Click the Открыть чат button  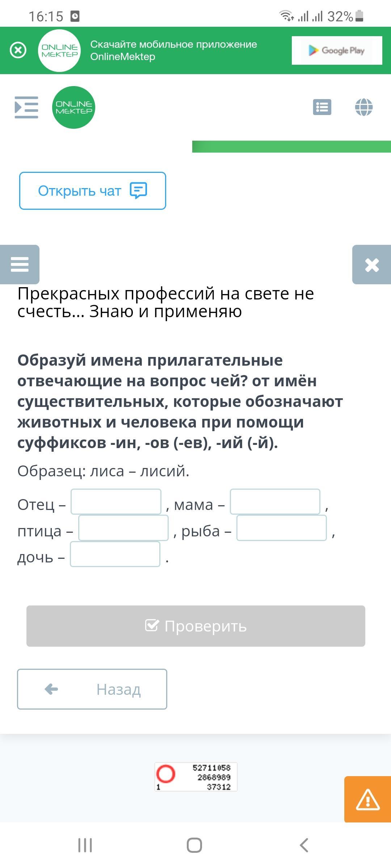click(93, 191)
